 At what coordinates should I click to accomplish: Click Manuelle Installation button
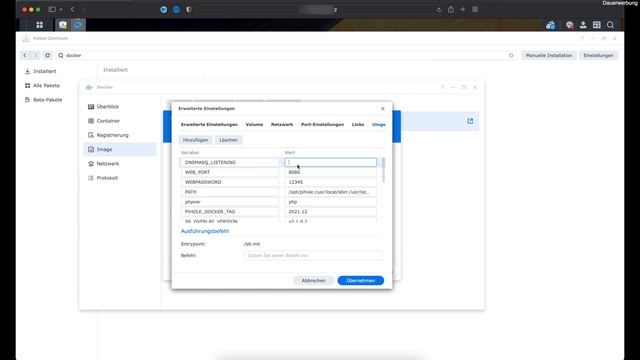pyautogui.click(x=549, y=55)
